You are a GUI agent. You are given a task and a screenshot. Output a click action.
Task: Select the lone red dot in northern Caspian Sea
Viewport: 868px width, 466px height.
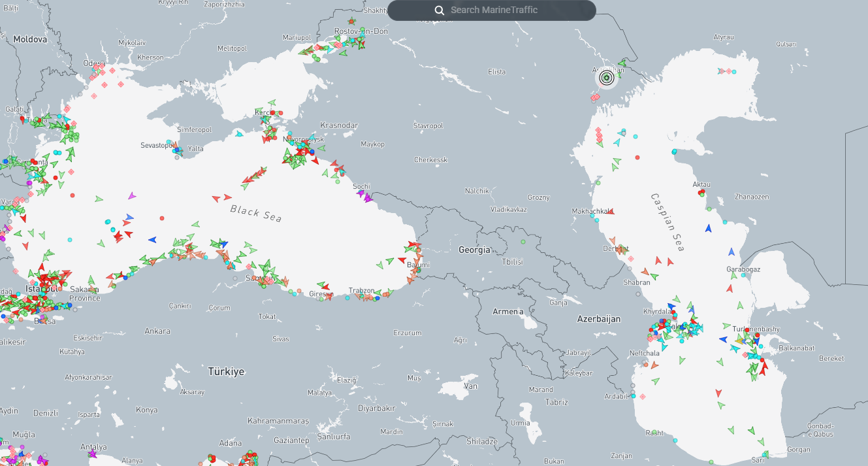[x=637, y=158]
